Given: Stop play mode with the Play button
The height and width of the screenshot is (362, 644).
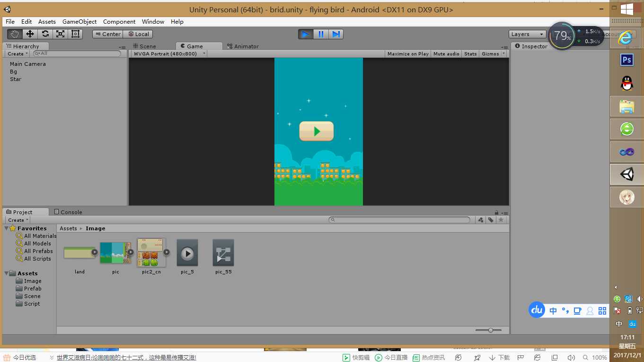Looking at the screenshot, I should coord(306,34).
